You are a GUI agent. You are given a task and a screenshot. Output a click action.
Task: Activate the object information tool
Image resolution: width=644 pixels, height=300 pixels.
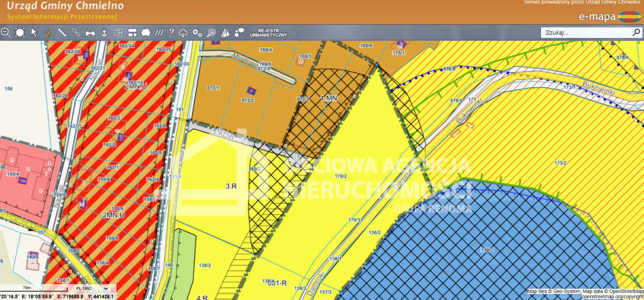48,32
